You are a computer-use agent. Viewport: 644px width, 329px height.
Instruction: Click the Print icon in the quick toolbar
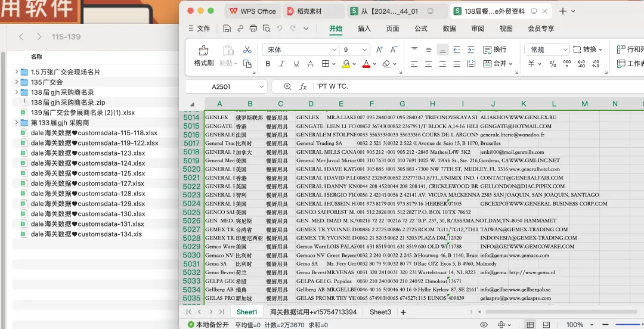point(253,29)
